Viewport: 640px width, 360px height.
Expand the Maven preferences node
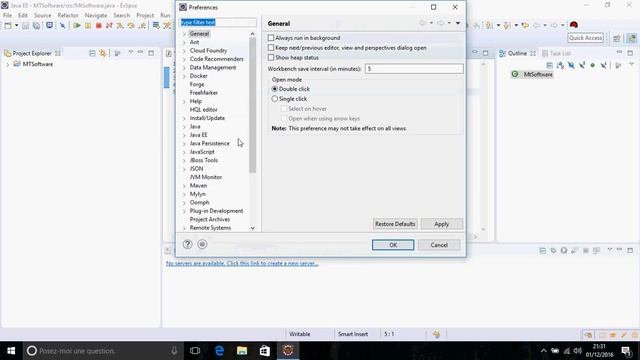pos(184,186)
